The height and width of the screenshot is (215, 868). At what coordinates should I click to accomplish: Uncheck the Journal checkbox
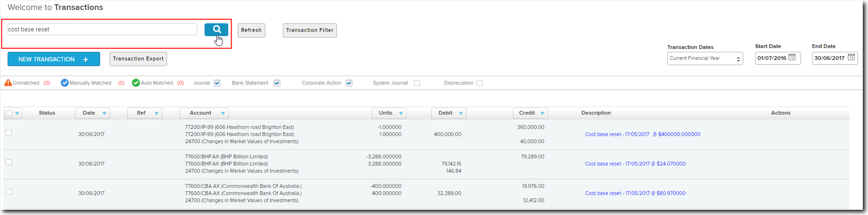[217, 83]
